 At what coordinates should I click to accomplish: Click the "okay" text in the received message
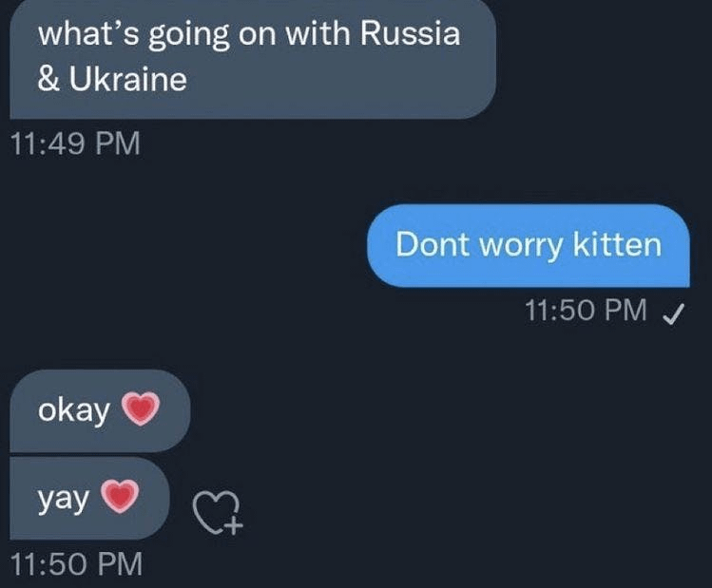tap(73, 410)
